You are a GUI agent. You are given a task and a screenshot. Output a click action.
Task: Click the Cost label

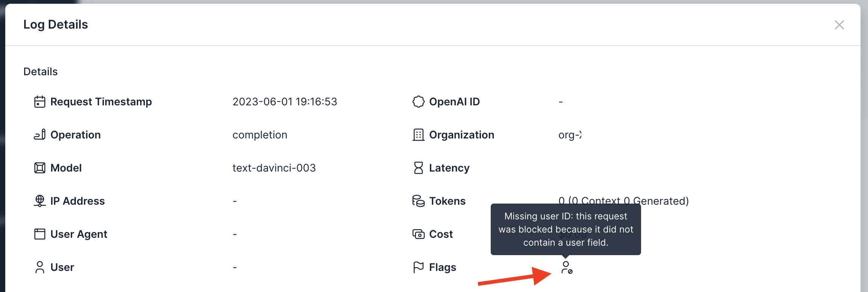point(441,234)
